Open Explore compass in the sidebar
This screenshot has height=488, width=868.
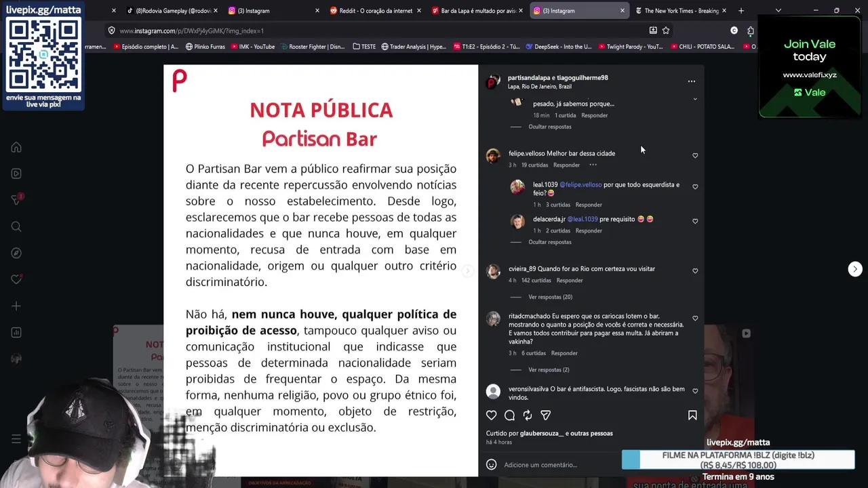coord(16,253)
